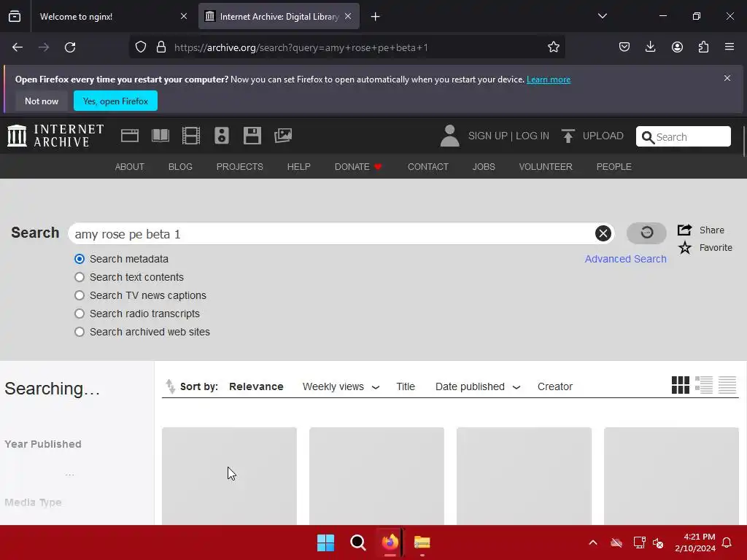The width and height of the screenshot is (747, 560).
Task: Open the Firefox downloads panel
Action: pos(650,47)
